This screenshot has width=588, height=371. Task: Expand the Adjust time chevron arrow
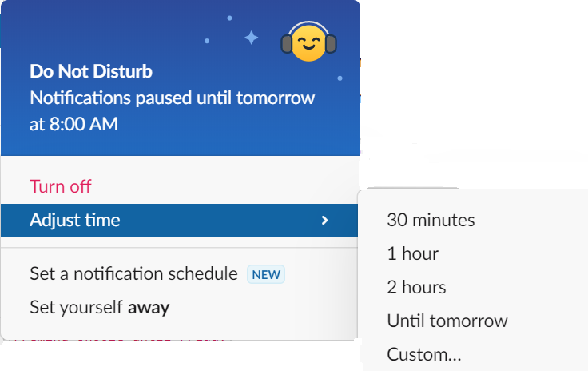324,221
